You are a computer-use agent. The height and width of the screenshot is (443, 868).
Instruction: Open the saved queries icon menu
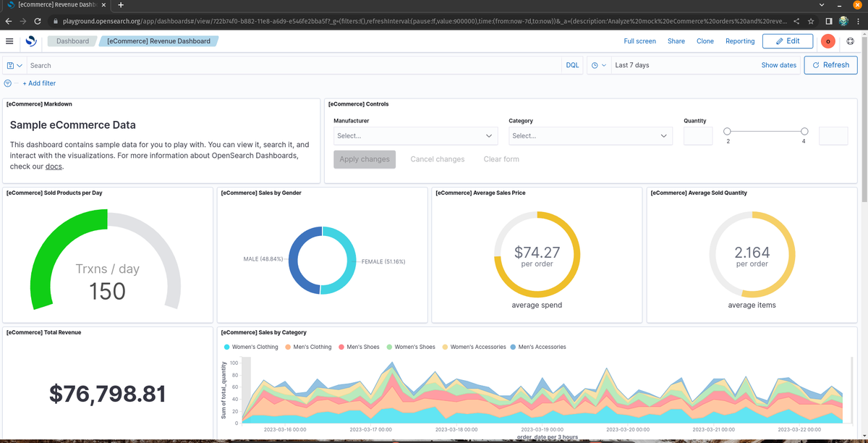pos(14,65)
